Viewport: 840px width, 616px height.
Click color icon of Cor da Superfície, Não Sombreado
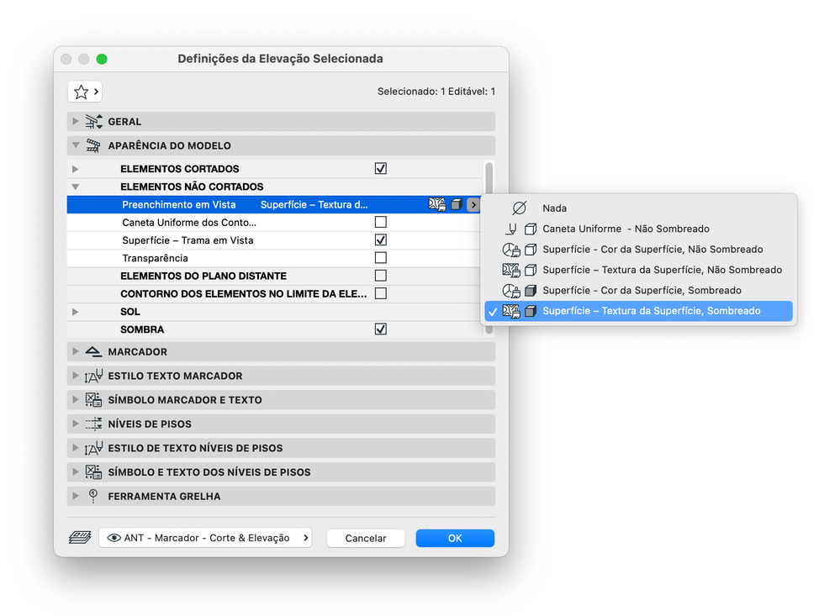click(511, 250)
